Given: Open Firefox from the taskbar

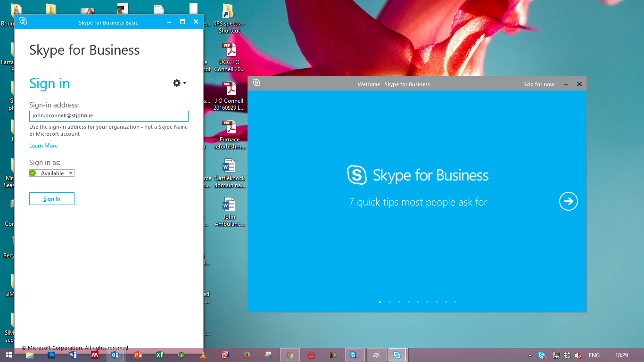Looking at the screenshot, I should (247, 355).
